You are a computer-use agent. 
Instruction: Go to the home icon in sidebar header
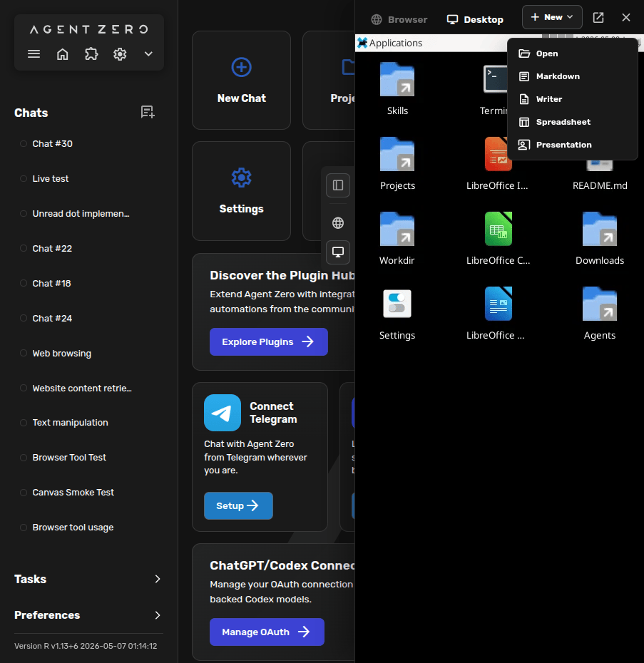(x=63, y=54)
